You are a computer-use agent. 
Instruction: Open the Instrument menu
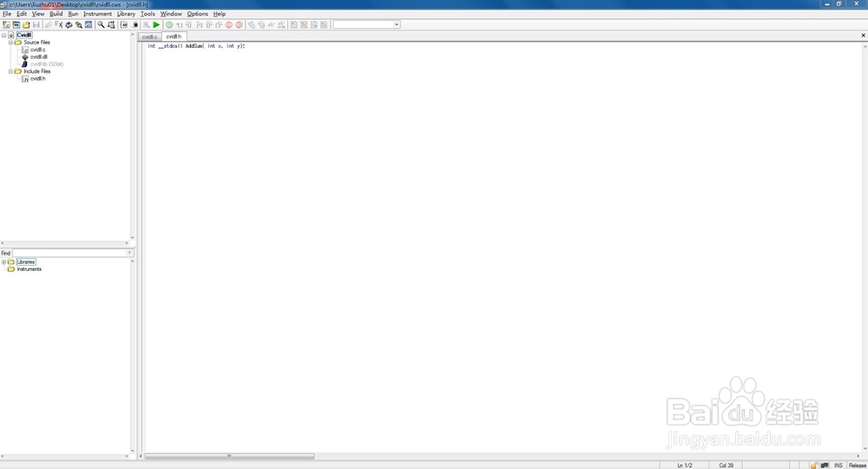[x=97, y=14]
